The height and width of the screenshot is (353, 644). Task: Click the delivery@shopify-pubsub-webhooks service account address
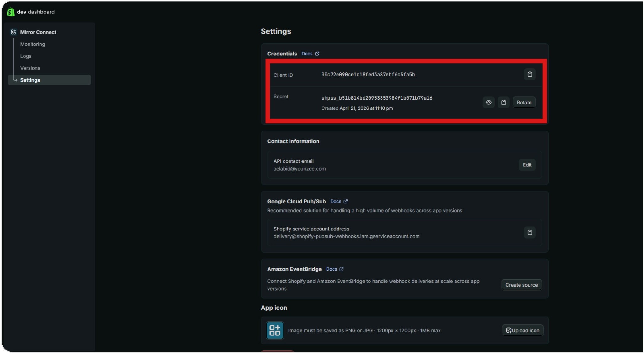[346, 236]
